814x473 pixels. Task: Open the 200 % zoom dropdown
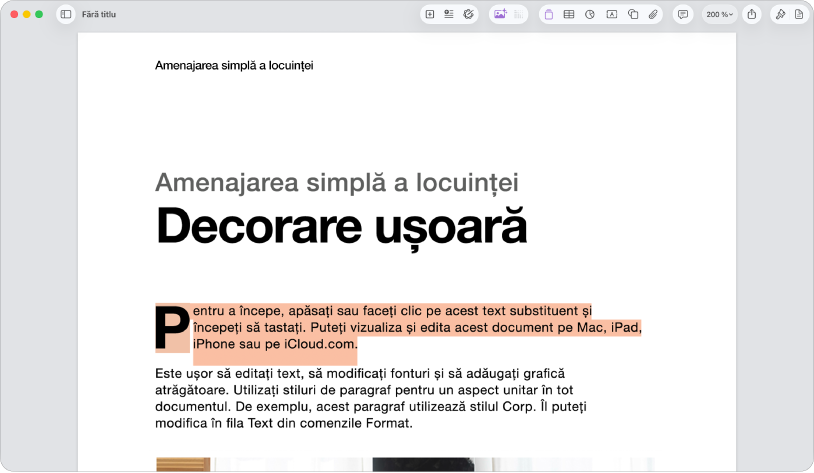coord(720,15)
